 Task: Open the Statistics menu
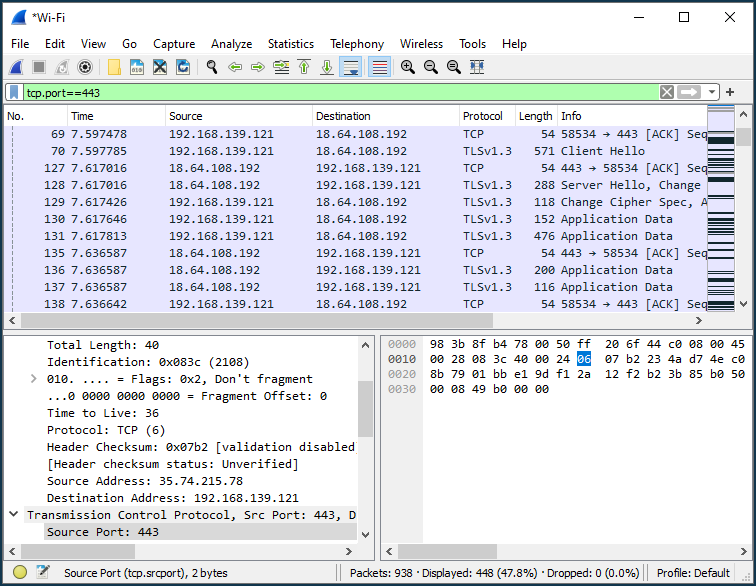coord(291,44)
